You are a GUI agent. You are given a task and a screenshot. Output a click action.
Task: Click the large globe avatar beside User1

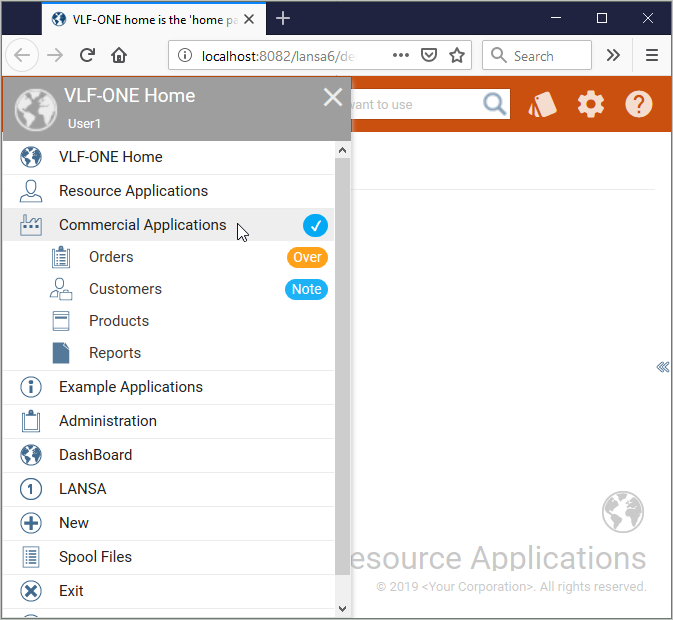click(x=36, y=110)
